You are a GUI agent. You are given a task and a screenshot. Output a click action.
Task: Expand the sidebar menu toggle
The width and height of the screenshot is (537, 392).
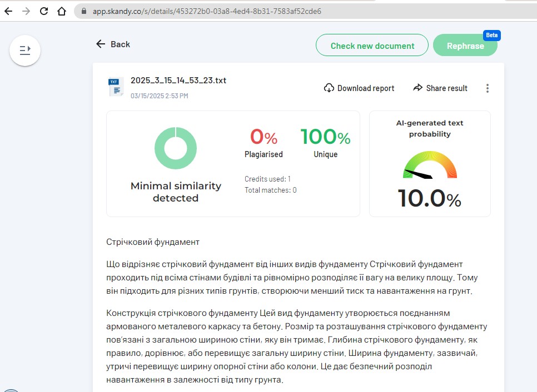[x=25, y=51]
